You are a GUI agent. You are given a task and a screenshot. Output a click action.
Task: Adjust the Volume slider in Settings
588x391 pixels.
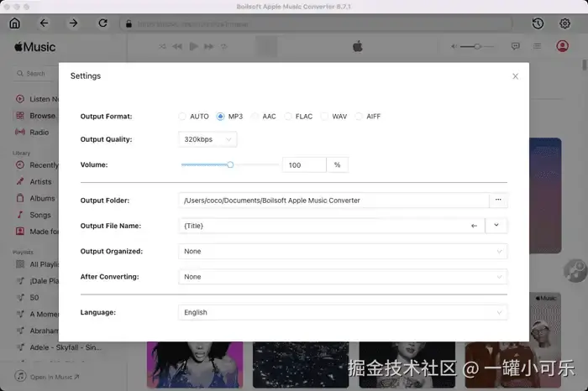(230, 164)
